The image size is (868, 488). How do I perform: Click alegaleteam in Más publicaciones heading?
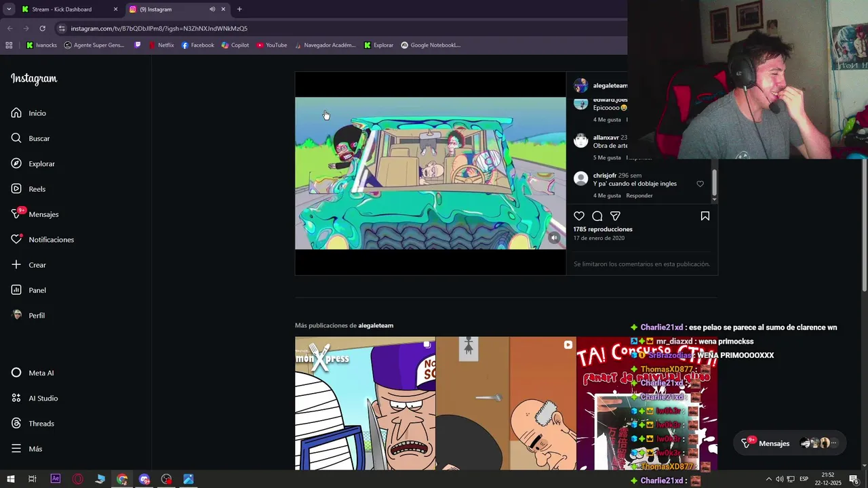(x=376, y=325)
